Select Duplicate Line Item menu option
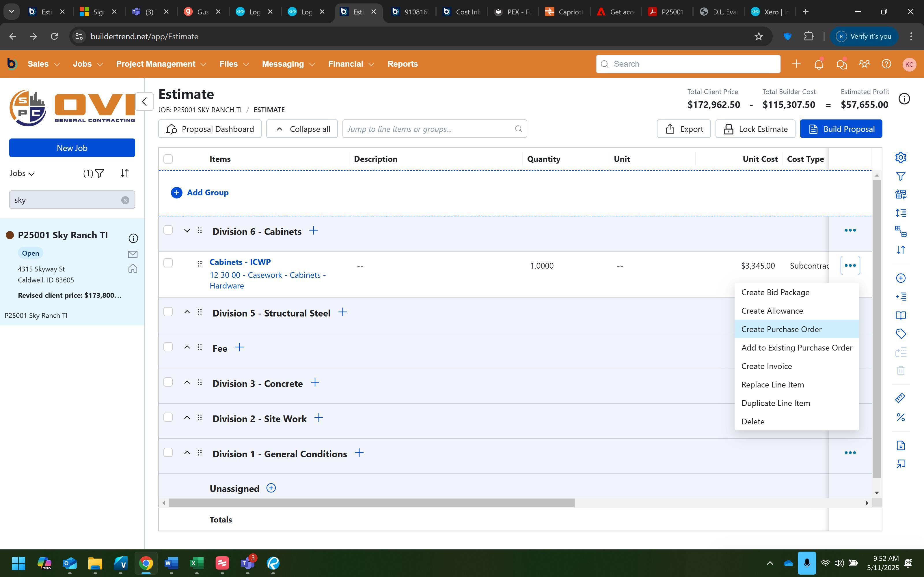Image resolution: width=924 pixels, height=577 pixels. click(776, 403)
